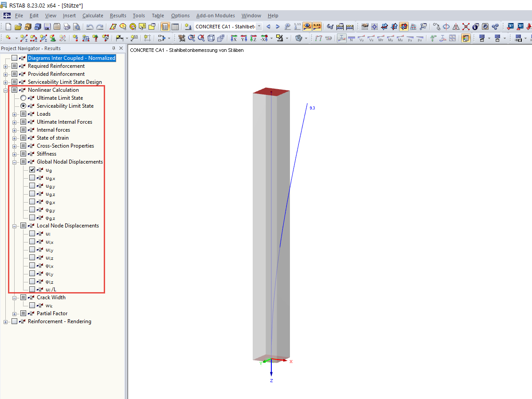Click the view in X direction icon
This screenshot has height=399, width=532.
pyautogui.click(x=234, y=38)
